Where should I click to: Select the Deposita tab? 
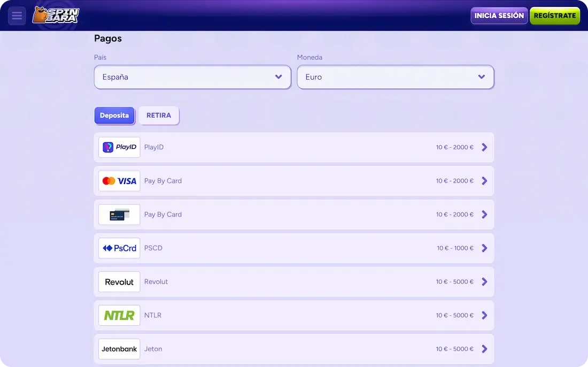coord(114,115)
